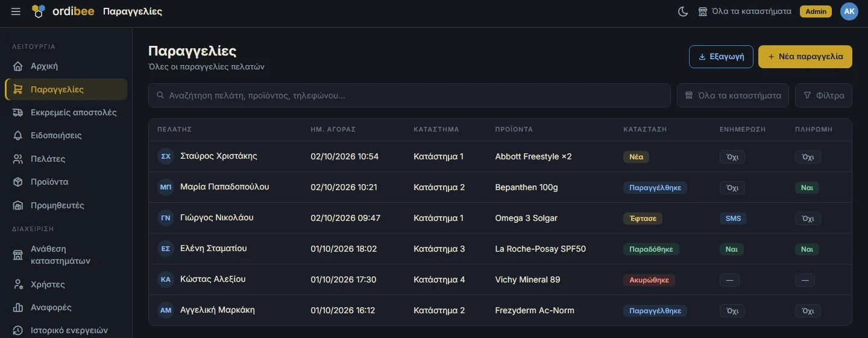
Task: Click the Παραδόθηκε status badge
Action: click(652, 249)
